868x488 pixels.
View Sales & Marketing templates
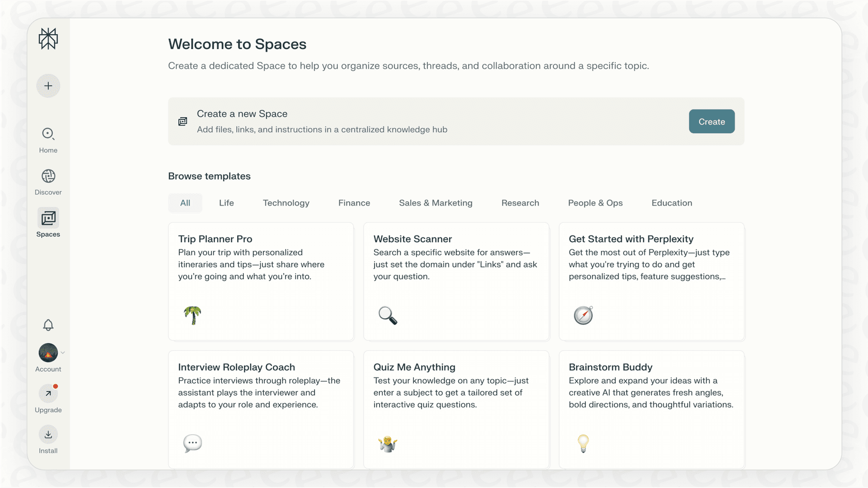pyautogui.click(x=436, y=203)
